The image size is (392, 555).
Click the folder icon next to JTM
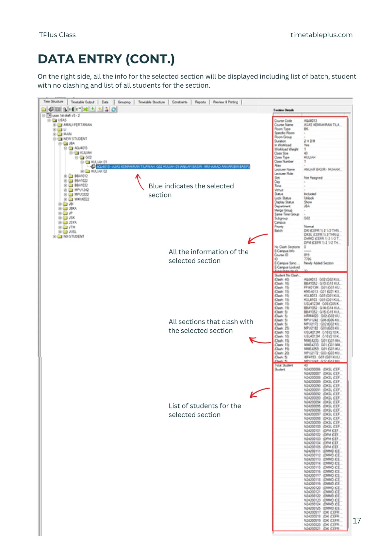[x=65, y=227]
